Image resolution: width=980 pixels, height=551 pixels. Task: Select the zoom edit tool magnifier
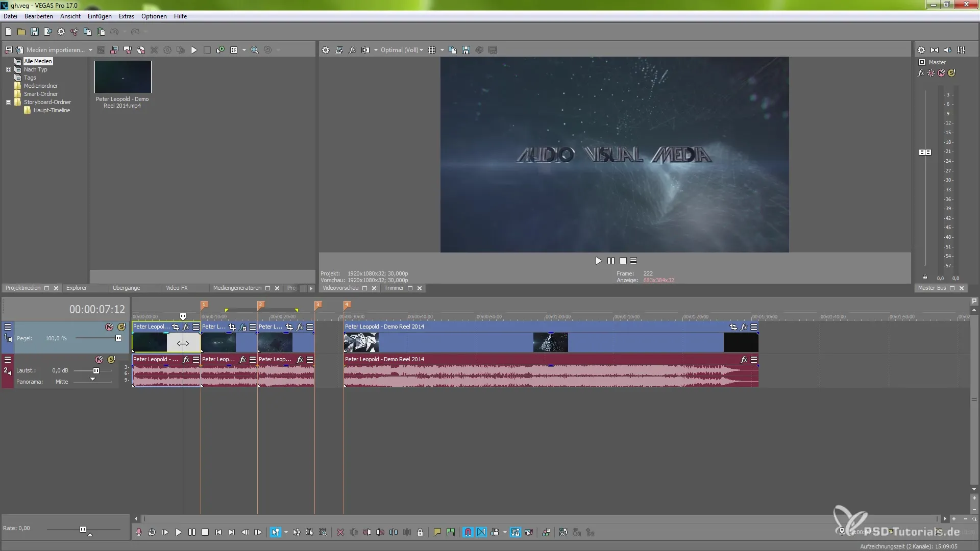(323, 532)
